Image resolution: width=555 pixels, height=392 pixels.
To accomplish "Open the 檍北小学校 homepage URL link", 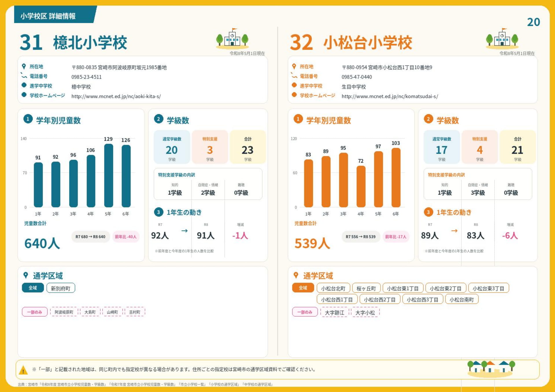I will coord(116,96).
